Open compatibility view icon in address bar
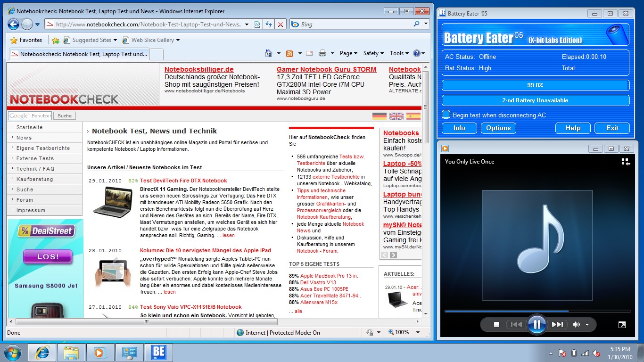This screenshot has height=362, width=644. click(256, 25)
